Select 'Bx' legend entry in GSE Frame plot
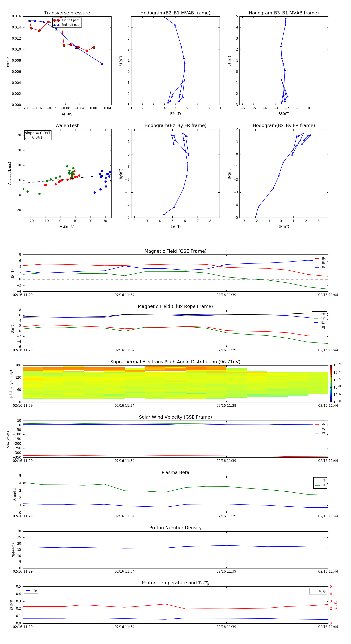This screenshot has width=351, height=644. (320, 259)
